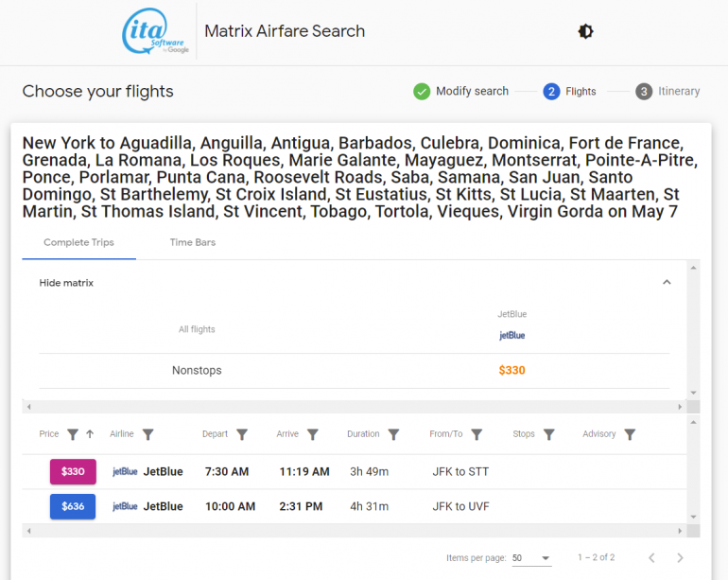Click the Arrive column filter icon
Viewport: 728px width, 580px height.
313,434
